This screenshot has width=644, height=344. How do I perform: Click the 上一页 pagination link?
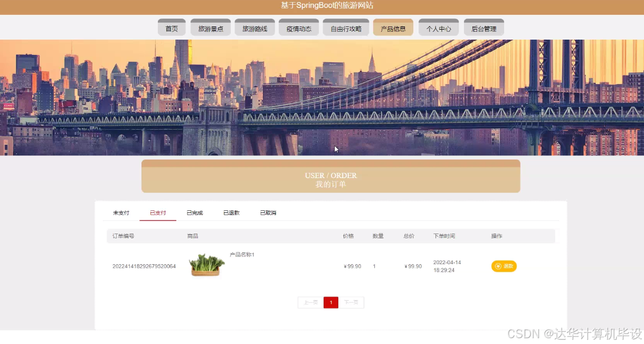point(310,302)
